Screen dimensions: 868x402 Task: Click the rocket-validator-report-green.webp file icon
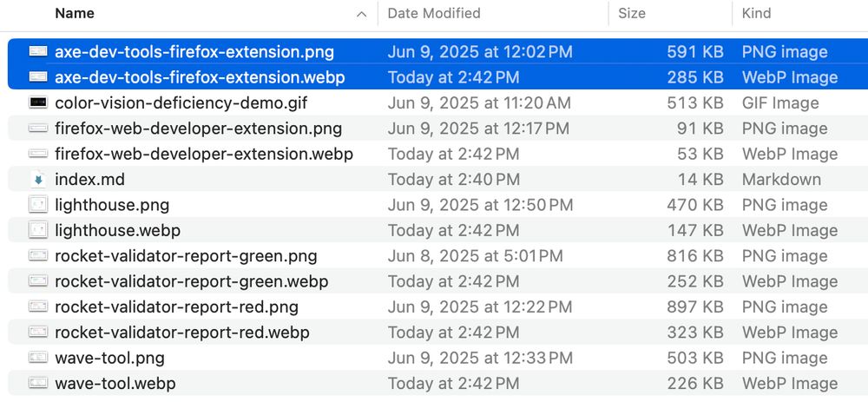[37, 280]
